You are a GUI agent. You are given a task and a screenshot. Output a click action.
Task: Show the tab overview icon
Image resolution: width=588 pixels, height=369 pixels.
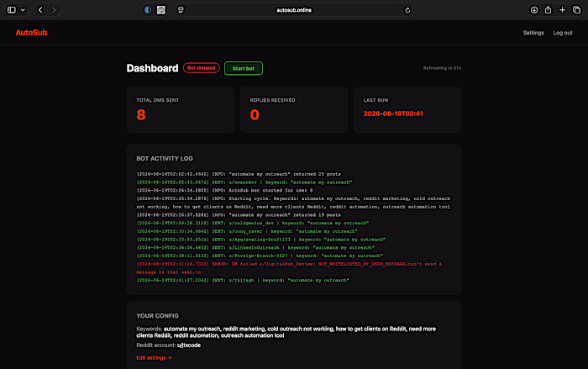[x=576, y=10]
